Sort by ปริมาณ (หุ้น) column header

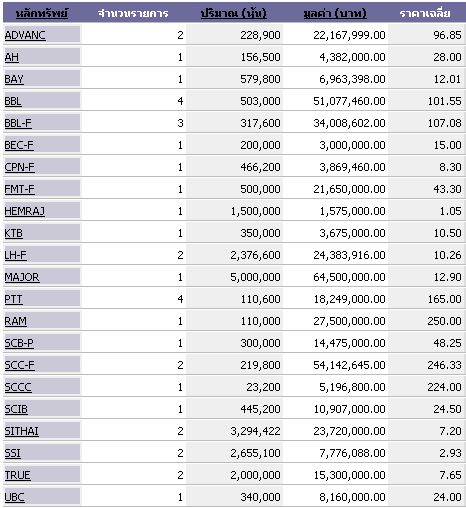[234, 13]
